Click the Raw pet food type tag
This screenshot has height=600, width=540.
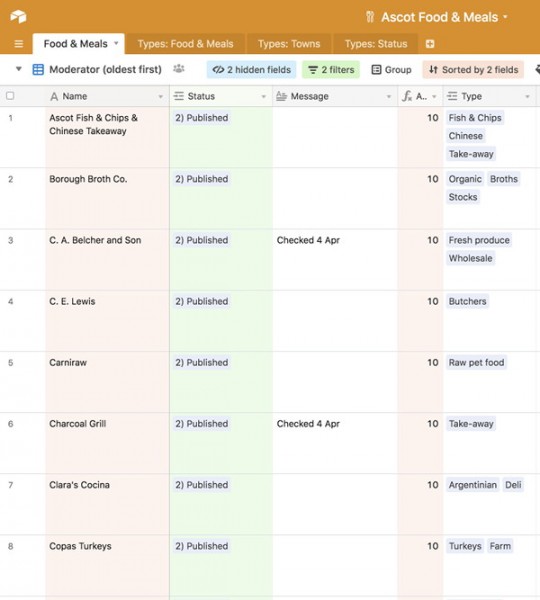click(x=476, y=363)
